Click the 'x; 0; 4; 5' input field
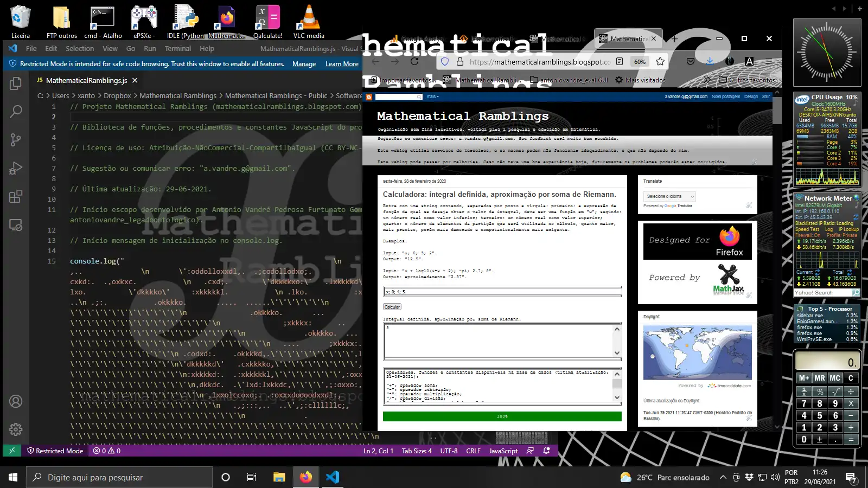The height and width of the screenshot is (488, 868). (x=502, y=292)
